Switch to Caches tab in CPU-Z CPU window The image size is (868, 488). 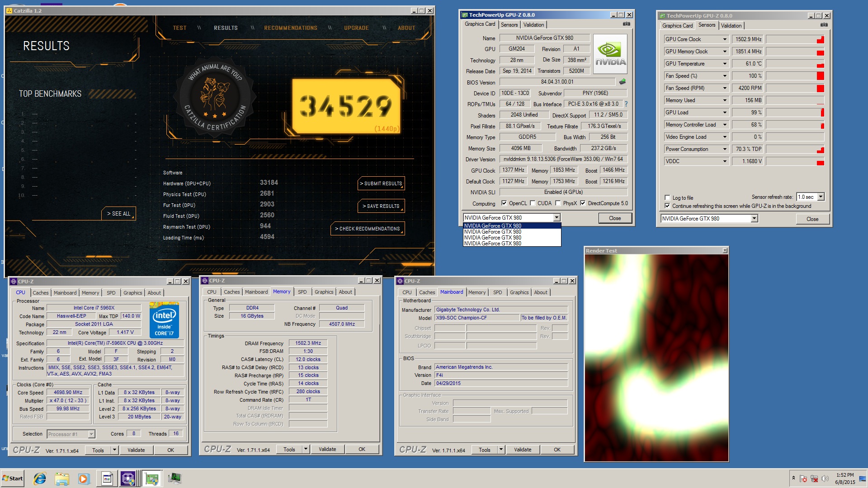pyautogui.click(x=40, y=293)
